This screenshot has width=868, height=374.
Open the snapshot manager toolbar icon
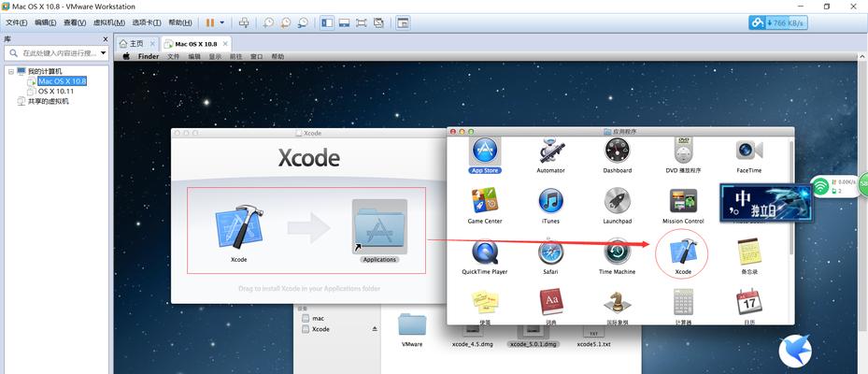[303, 22]
